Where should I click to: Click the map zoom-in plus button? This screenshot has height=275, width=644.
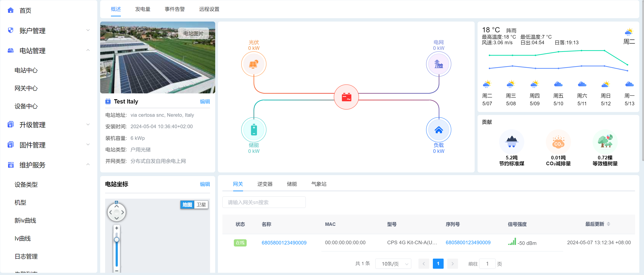(x=117, y=228)
